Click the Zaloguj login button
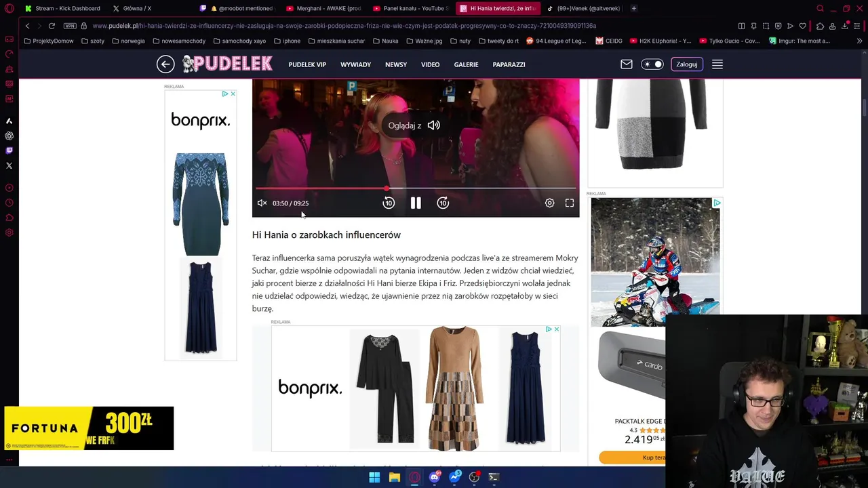 [686, 64]
